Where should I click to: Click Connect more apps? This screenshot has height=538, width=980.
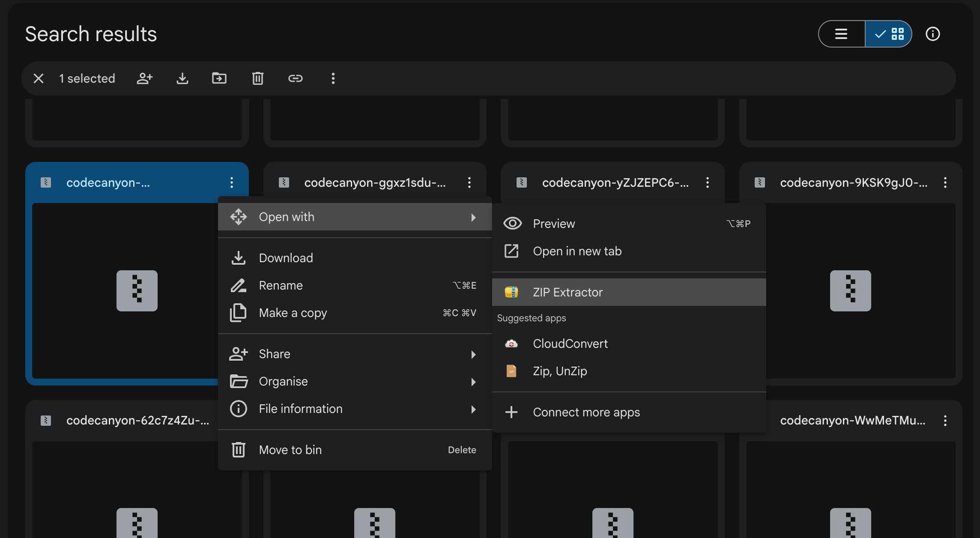(x=629, y=412)
